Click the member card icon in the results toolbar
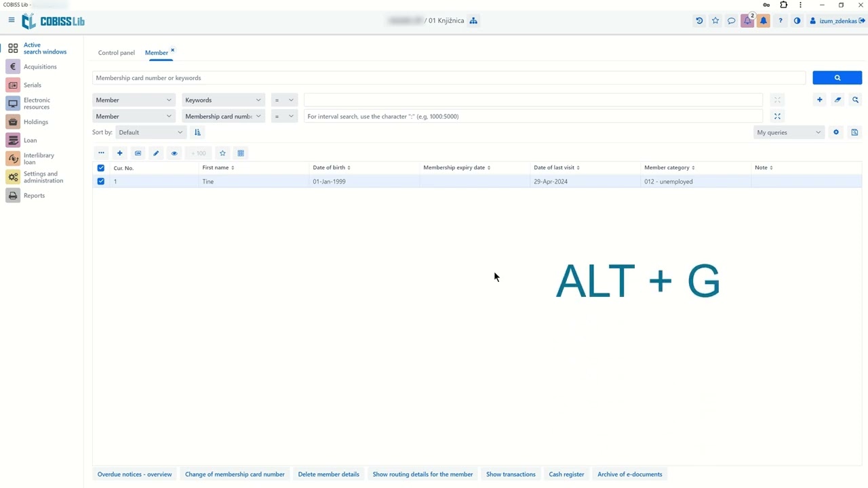This screenshot has height=488, width=868. point(138,153)
